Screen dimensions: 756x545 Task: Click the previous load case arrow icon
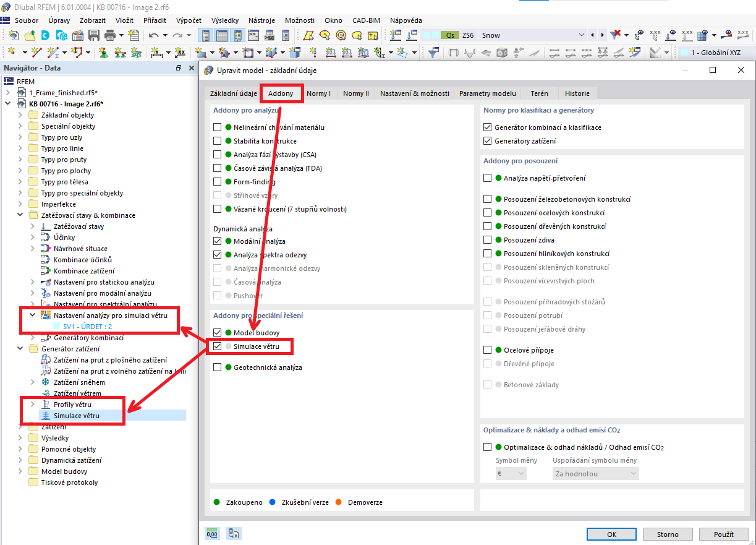coord(592,35)
